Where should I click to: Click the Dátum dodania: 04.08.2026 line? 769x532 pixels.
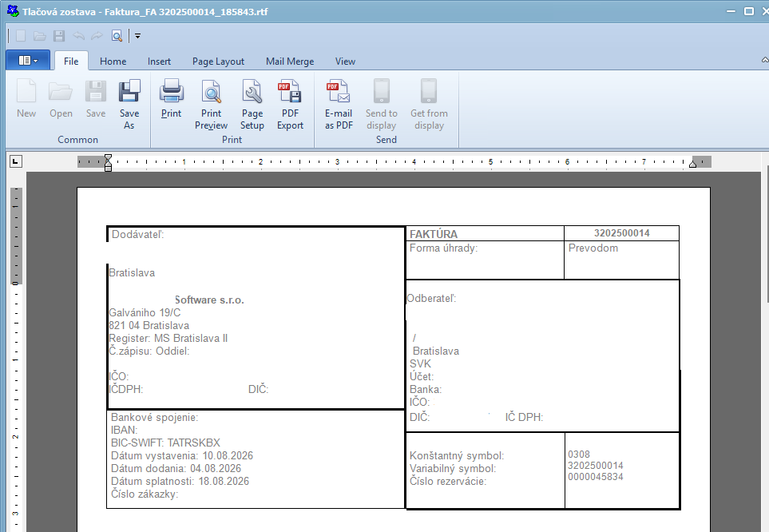(176, 468)
